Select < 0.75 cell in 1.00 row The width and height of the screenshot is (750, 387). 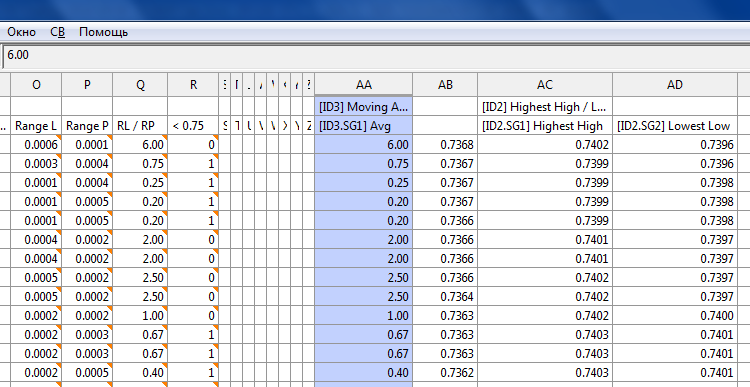[x=193, y=316]
